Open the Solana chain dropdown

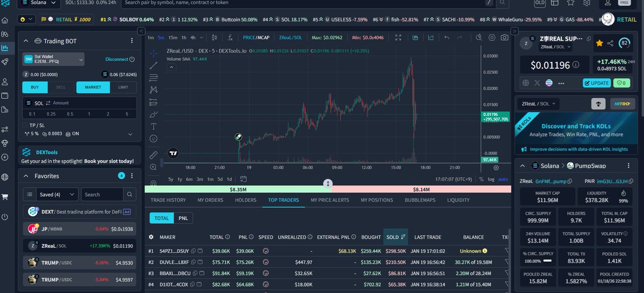pos(38,3)
